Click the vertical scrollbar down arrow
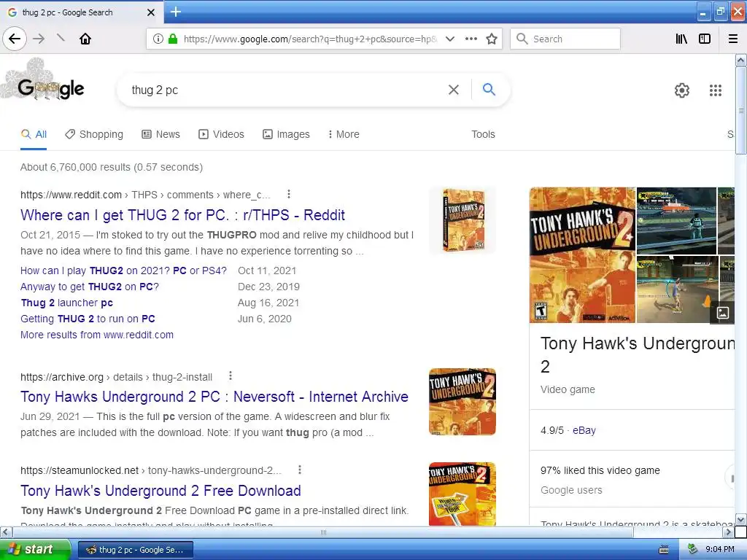Screen dimensions: 747x560 (x=741, y=519)
